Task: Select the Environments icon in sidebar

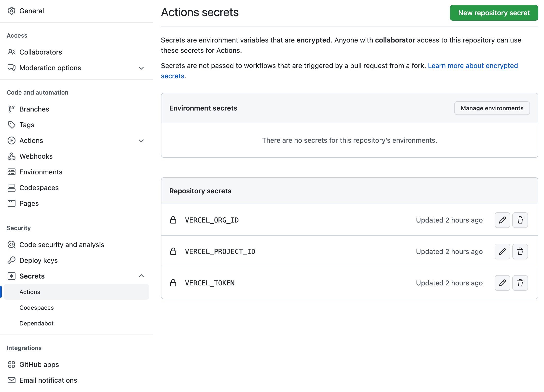Action: click(x=12, y=172)
